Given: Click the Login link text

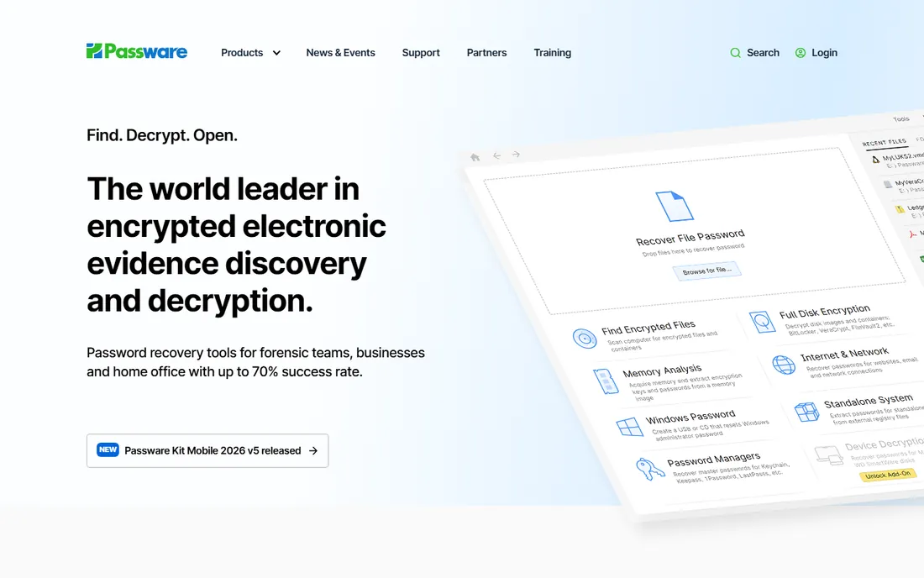Looking at the screenshot, I should pos(824,52).
